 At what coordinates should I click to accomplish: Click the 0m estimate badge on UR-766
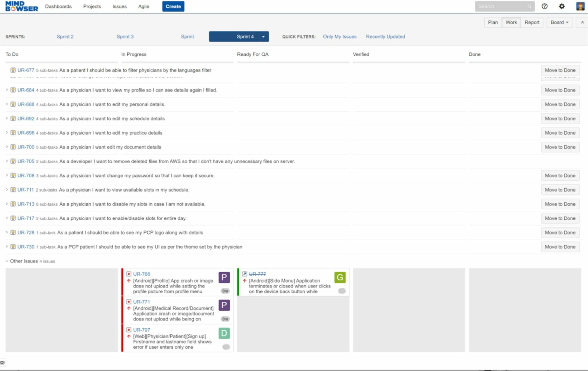[224, 291]
